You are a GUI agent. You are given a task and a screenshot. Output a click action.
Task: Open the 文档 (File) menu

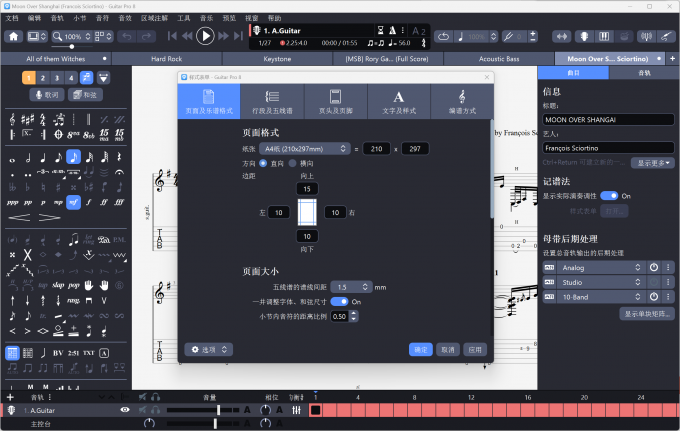tap(12, 18)
